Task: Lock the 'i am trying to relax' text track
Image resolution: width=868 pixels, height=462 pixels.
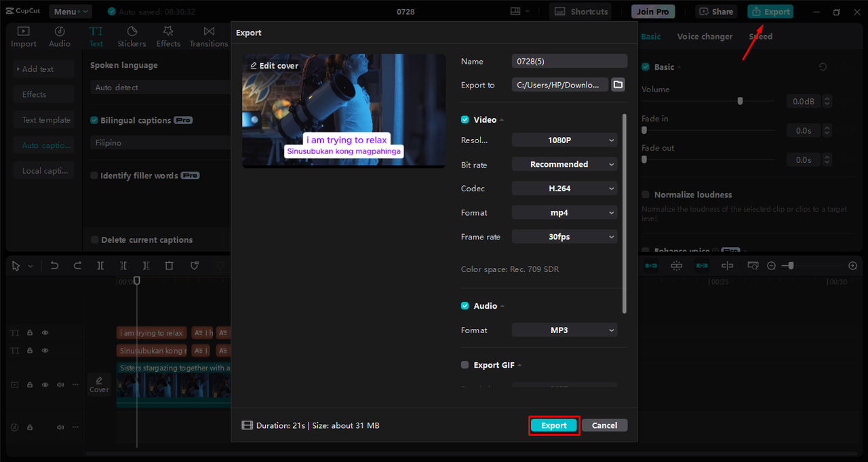Action: pyautogui.click(x=30, y=333)
